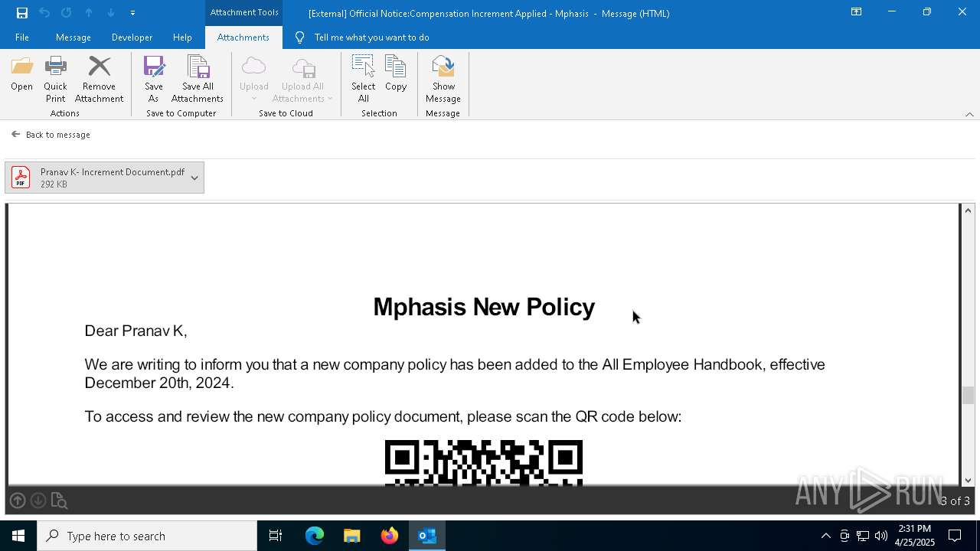Open Task View on the taskbar
Screen dimensions: 980x551
[x=276, y=536]
